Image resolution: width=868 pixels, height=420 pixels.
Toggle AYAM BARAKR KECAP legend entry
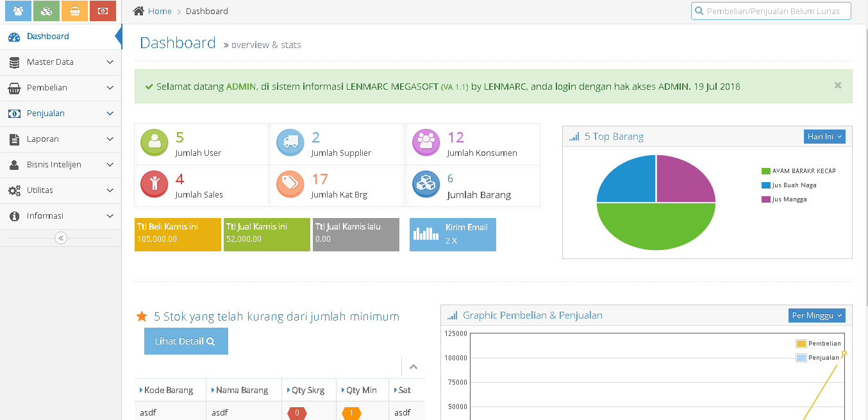(x=798, y=171)
